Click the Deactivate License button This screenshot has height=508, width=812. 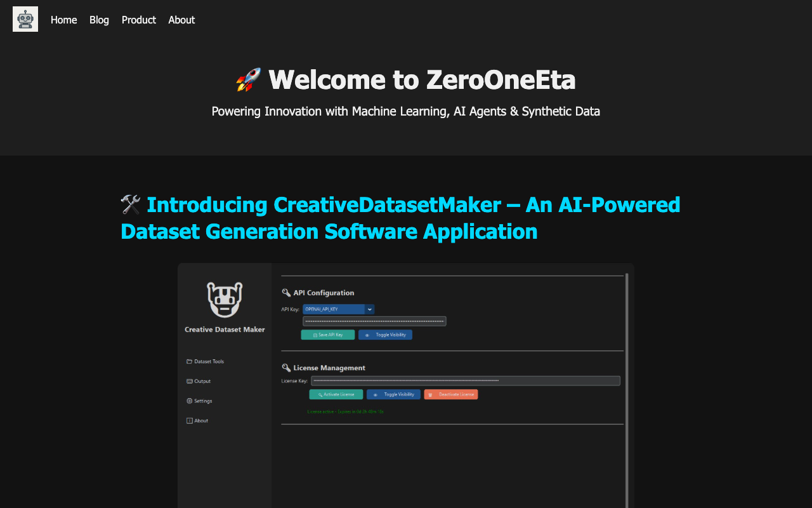tap(451, 394)
